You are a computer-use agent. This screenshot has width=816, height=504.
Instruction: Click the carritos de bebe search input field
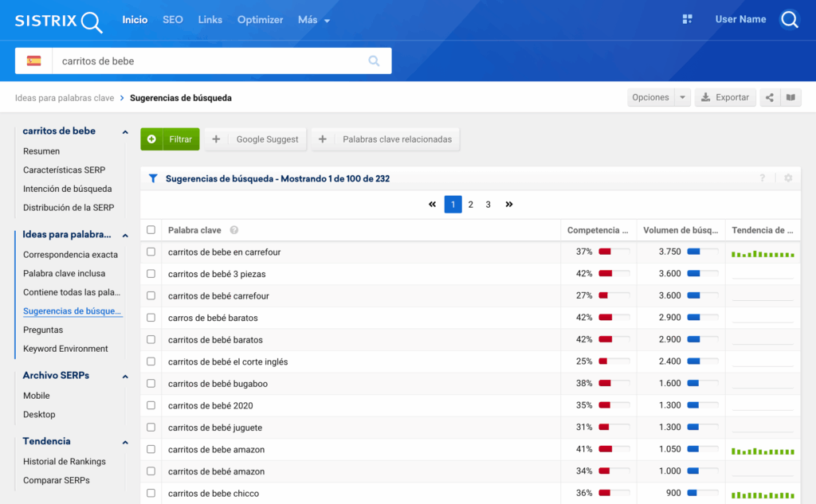(208, 61)
